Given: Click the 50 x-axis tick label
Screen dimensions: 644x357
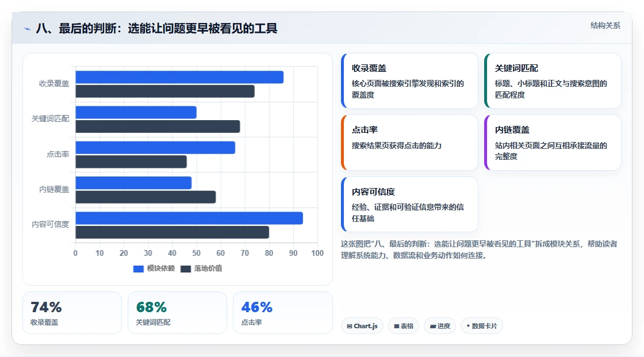Looking at the screenshot, I should coord(196,253).
